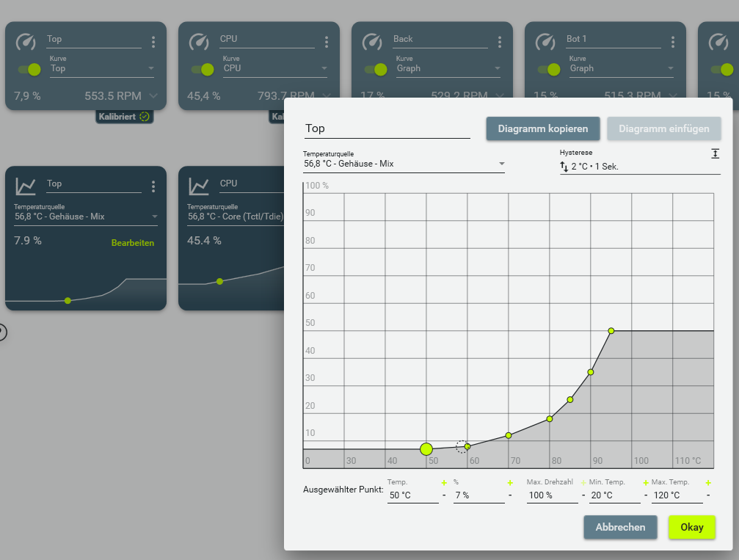The width and height of the screenshot is (739, 560).
Task: Click the Top curve card graph icon
Action: [26, 186]
